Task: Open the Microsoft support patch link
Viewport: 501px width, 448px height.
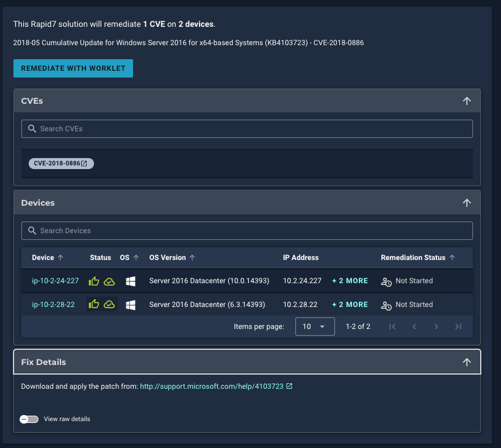Action: [212, 386]
